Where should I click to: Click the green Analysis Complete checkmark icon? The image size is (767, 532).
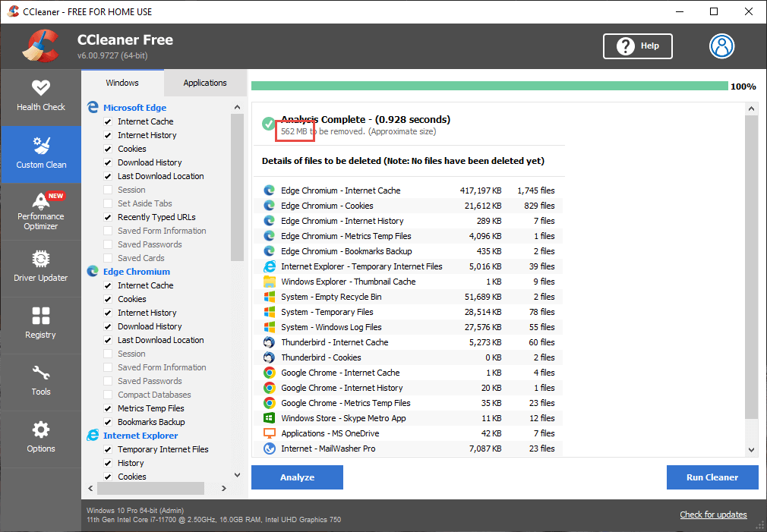click(268, 124)
